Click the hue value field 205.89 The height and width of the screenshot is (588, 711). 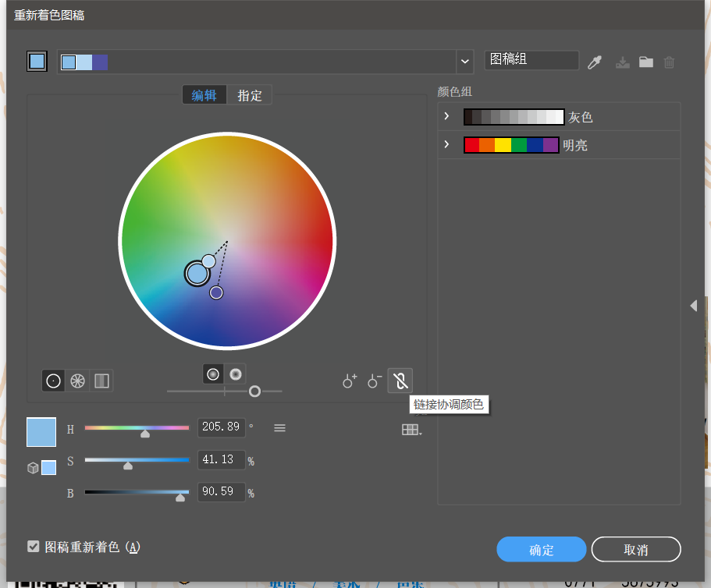coord(222,427)
